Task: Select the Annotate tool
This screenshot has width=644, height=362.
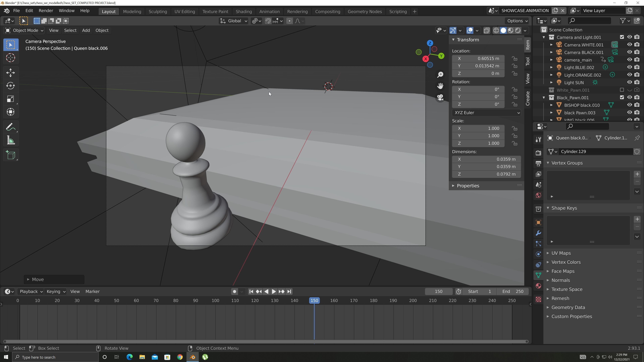Action: click(x=11, y=127)
